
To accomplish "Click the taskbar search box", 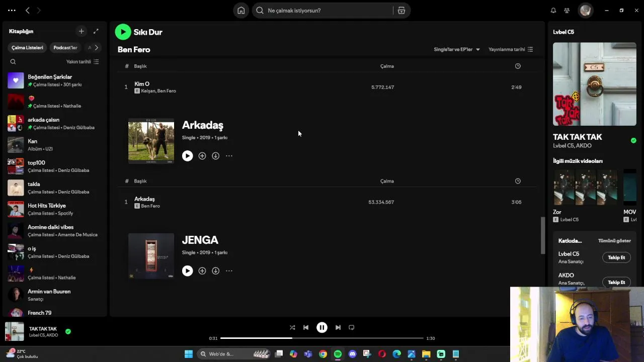I will 233,354.
